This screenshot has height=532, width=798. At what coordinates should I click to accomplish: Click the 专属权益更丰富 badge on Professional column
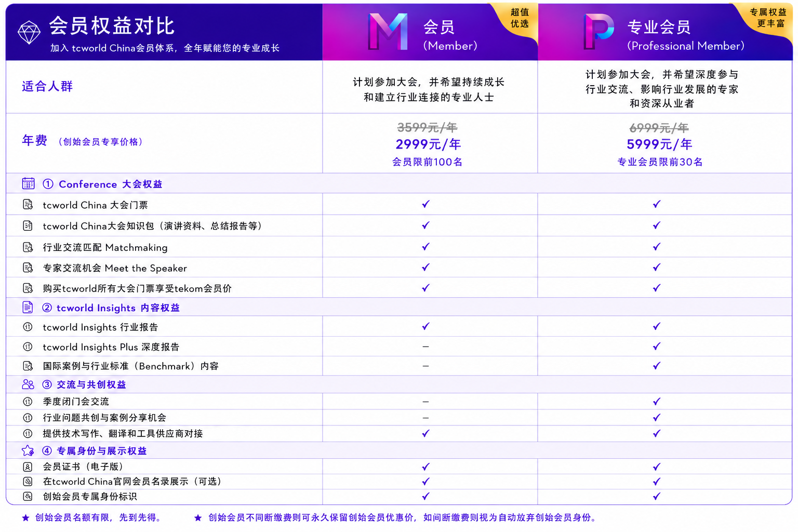[768, 18]
